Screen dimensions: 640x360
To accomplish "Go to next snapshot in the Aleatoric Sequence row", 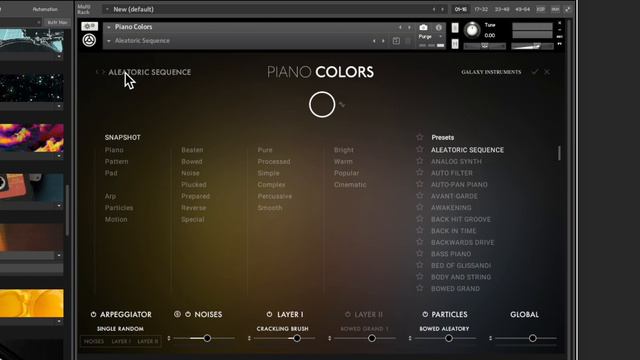I will [383, 41].
